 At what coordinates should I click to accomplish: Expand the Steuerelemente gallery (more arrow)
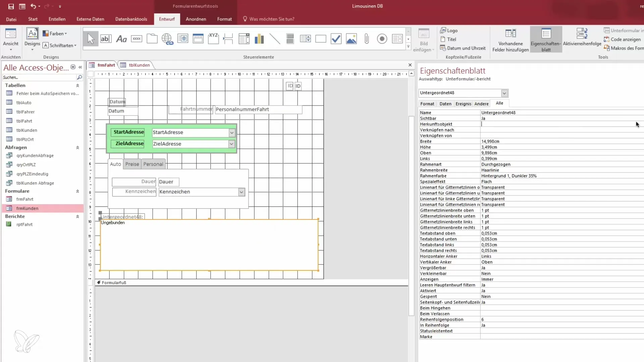(x=408, y=47)
